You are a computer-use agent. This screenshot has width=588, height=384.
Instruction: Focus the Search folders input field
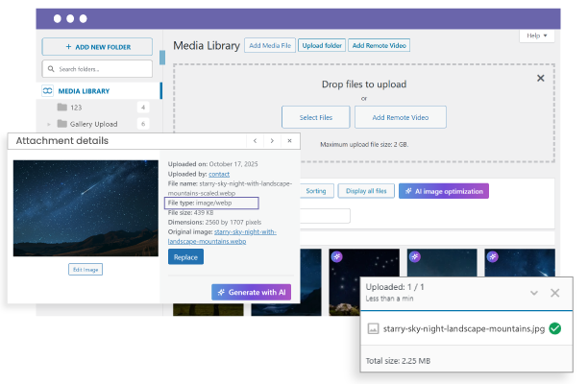[x=97, y=69]
